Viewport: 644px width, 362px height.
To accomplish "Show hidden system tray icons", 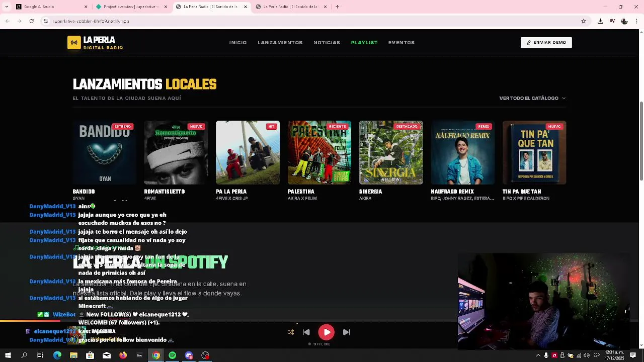I will point(538,355).
